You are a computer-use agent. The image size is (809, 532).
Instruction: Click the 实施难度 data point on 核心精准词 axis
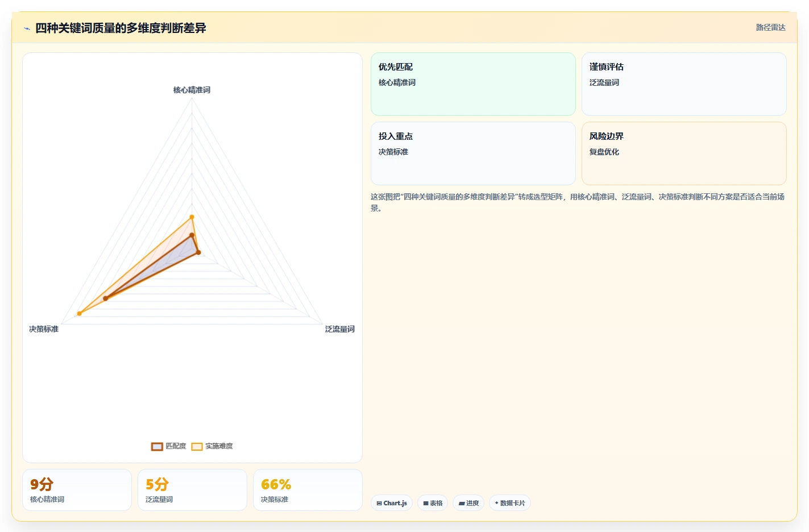coord(192,217)
